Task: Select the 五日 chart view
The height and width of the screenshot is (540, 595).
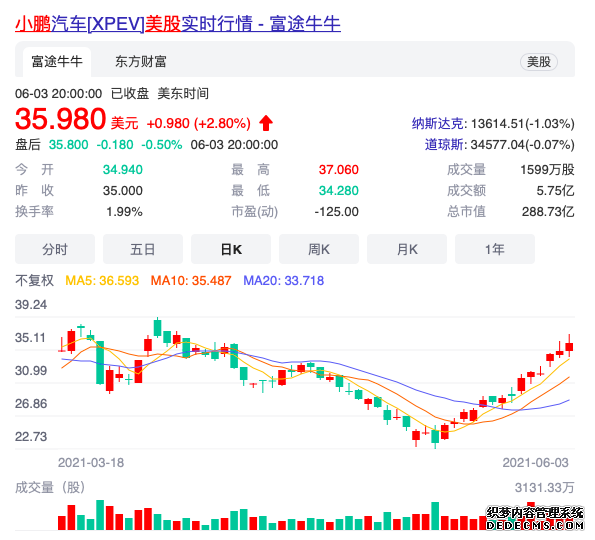Action: (x=143, y=249)
